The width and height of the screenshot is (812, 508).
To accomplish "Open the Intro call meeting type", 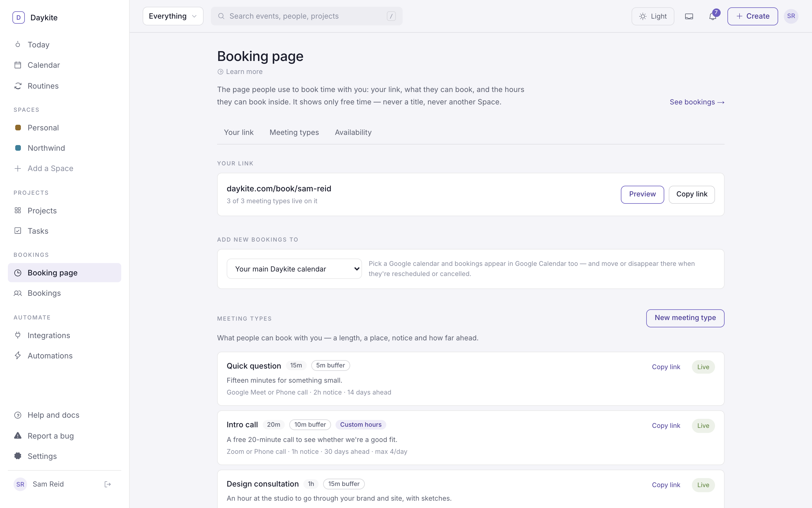I will click(242, 425).
